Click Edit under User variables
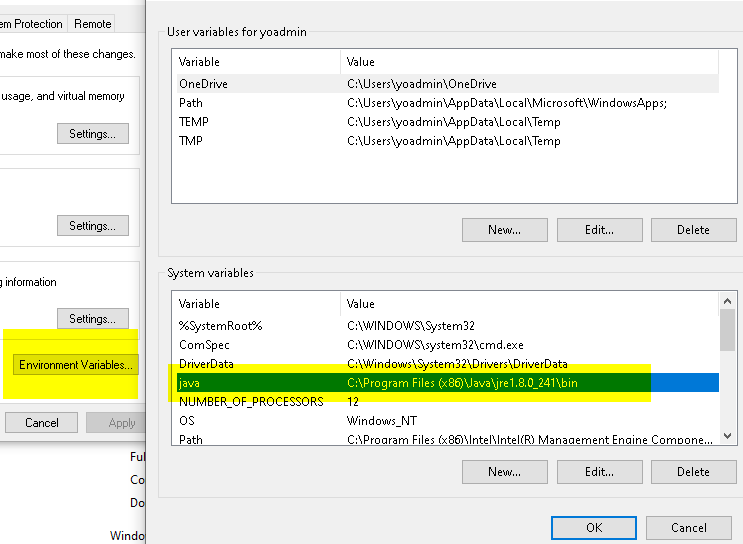Screen dimensions: 743x544 click(598, 230)
